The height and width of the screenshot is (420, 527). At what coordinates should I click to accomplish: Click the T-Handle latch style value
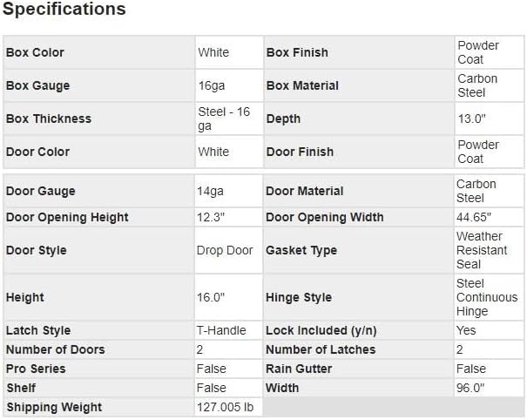pos(221,330)
